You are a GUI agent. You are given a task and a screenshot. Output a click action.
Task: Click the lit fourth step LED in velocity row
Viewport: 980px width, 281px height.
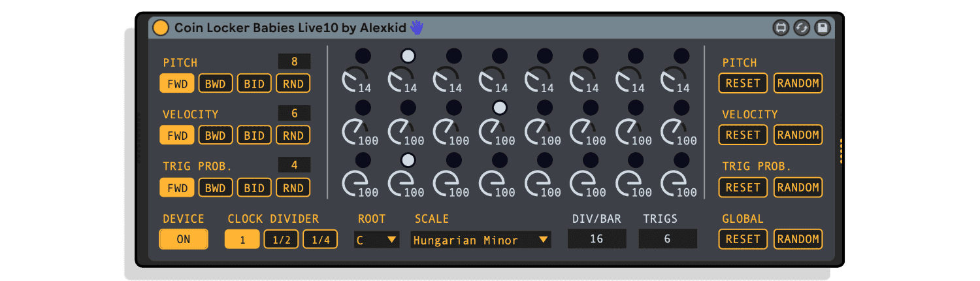(x=499, y=108)
